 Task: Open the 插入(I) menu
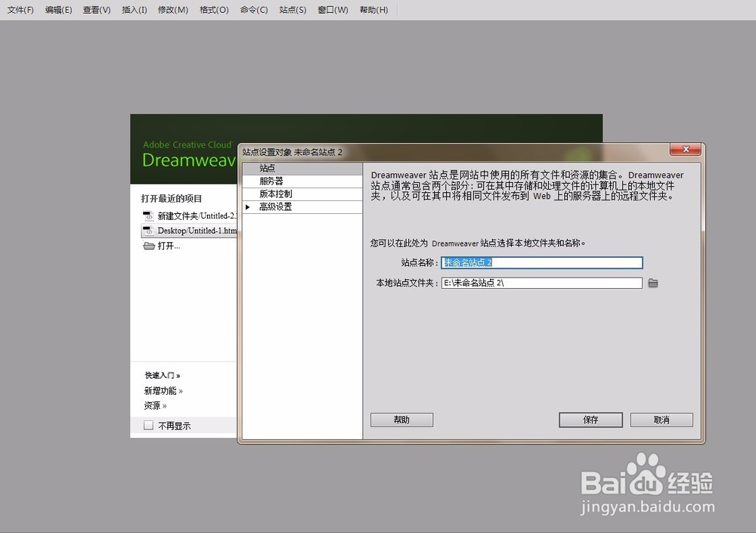click(134, 10)
